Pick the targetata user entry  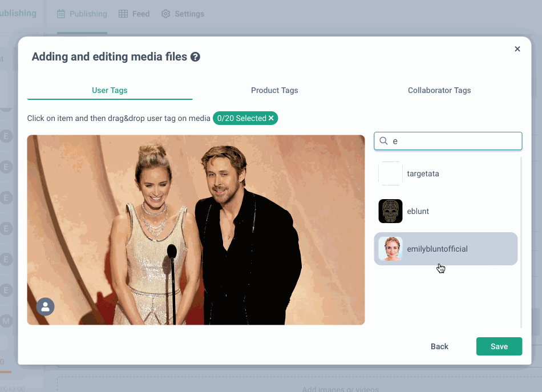(x=423, y=173)
